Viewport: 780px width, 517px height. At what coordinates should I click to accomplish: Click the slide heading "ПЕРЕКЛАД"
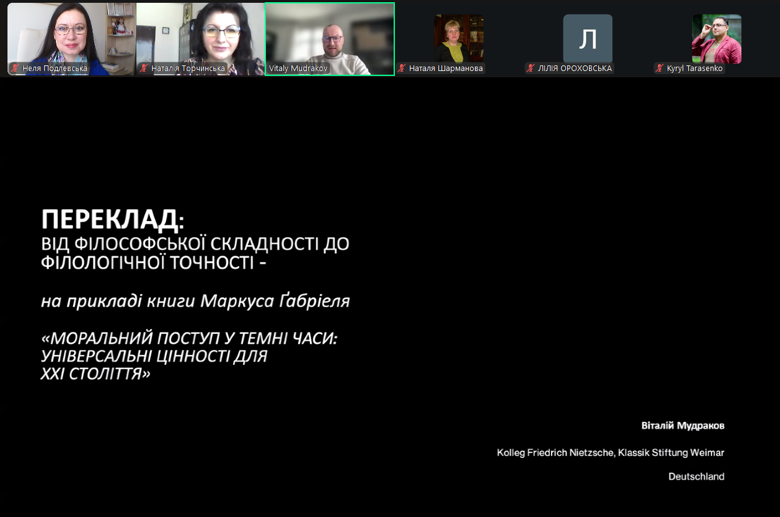point(111,218)
